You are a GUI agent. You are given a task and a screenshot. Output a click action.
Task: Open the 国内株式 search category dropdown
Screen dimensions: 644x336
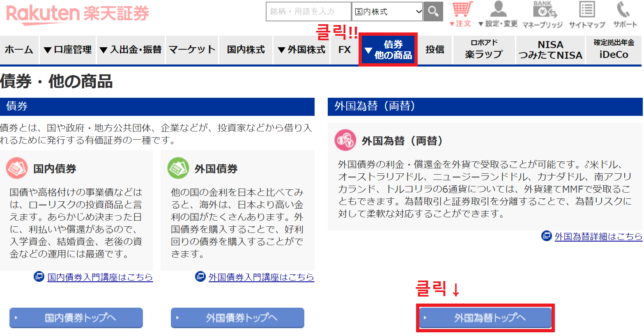(x=387, y=12)
